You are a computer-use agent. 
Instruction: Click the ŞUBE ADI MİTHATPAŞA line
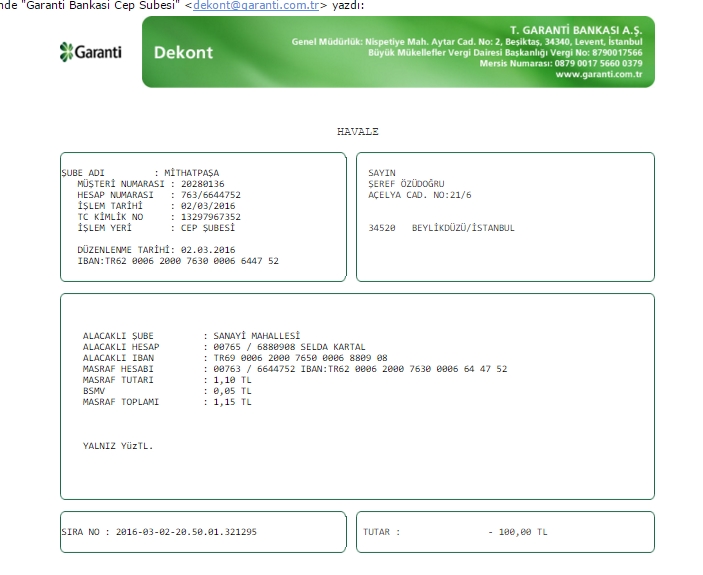pos(140,173)
